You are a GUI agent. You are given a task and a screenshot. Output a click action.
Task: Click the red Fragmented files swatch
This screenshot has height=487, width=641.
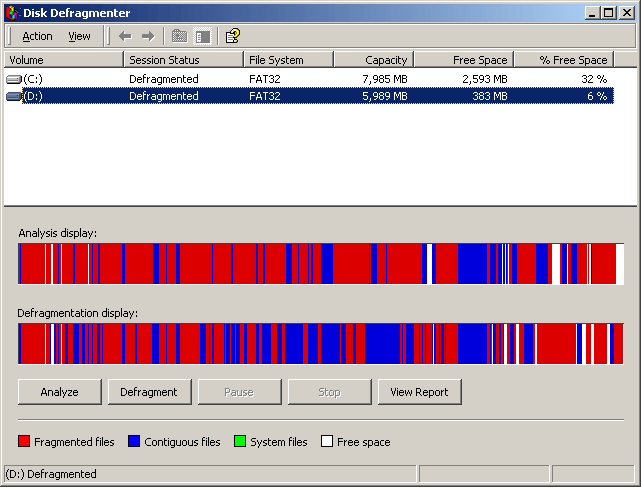[24, 441]
